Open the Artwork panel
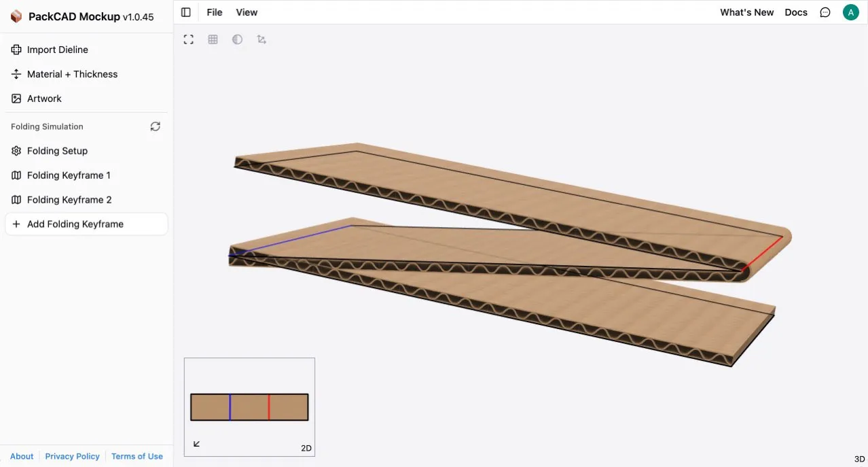 43,98
